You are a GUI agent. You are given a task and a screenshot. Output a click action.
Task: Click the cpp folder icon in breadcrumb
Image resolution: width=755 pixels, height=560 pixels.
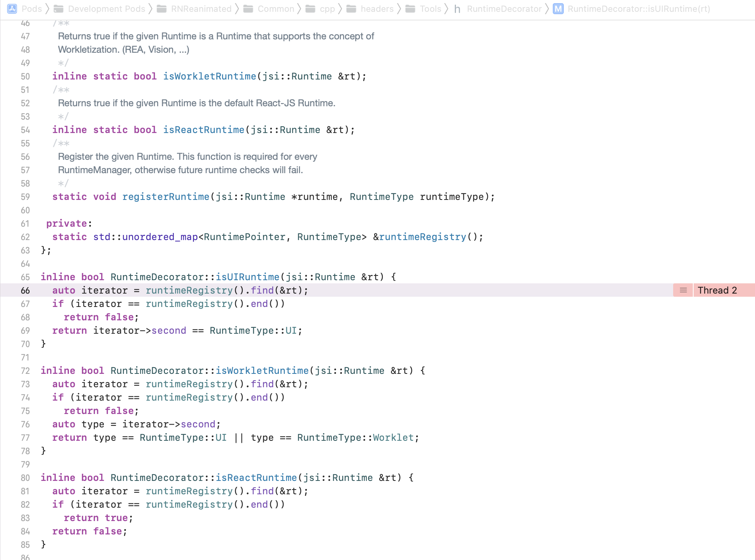(x=310, y=9)
